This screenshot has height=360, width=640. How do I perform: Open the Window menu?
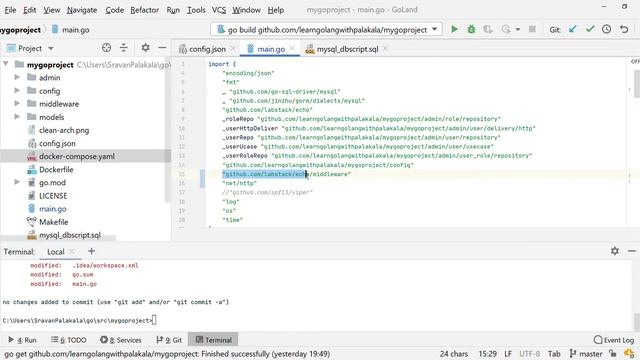coord(246,10)
